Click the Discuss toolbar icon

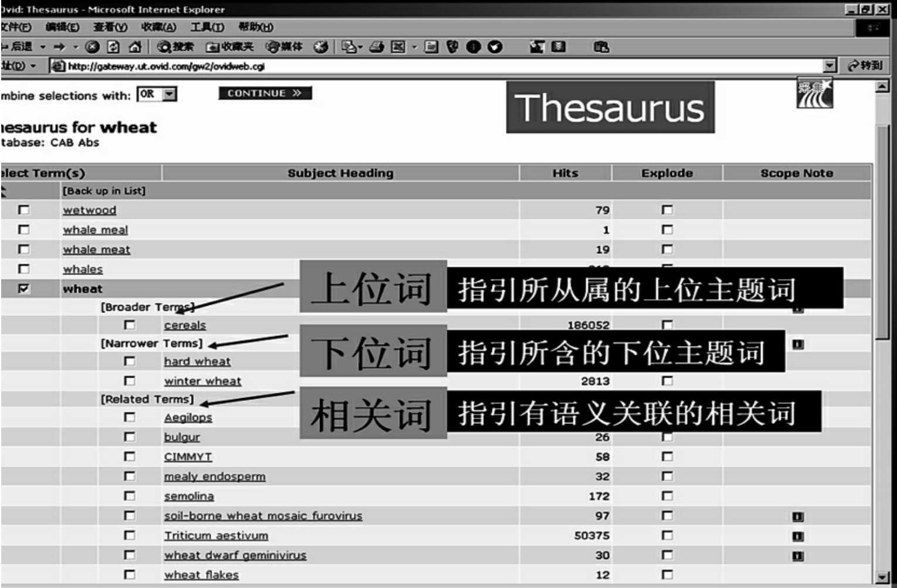(x=431, y=47)
